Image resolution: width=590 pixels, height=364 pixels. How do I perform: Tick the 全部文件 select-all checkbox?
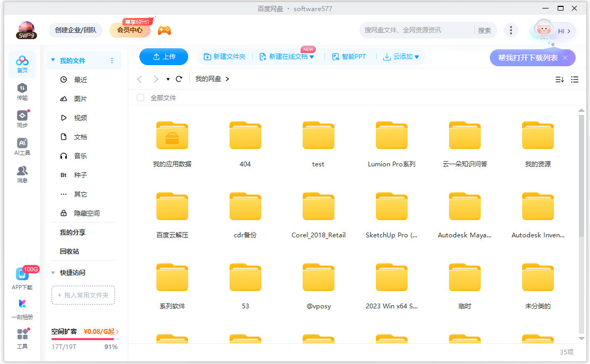(140, 97)
